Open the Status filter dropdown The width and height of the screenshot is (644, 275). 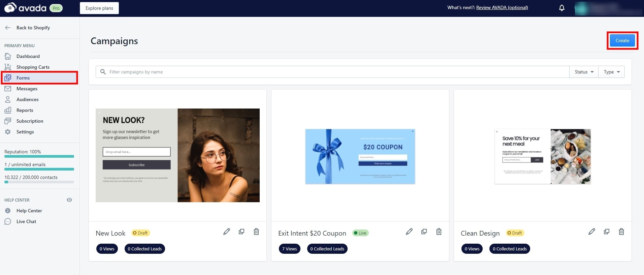pyautogui.click(x=584, y=72)
